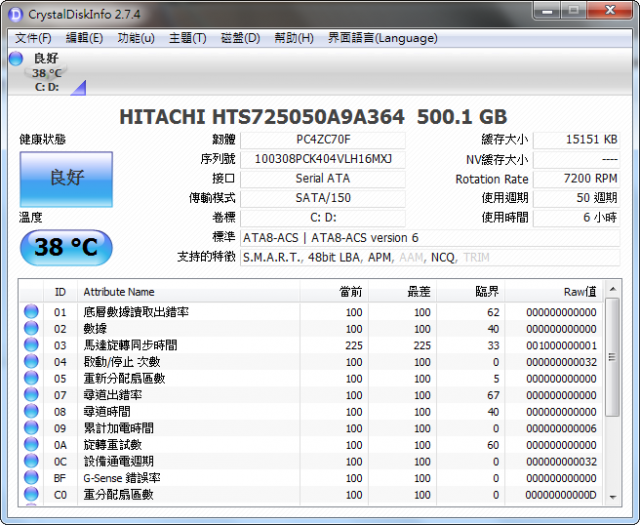The image size is (640, 525).
Task: Click status orb for attribute 07
Action: click(31, 394)
